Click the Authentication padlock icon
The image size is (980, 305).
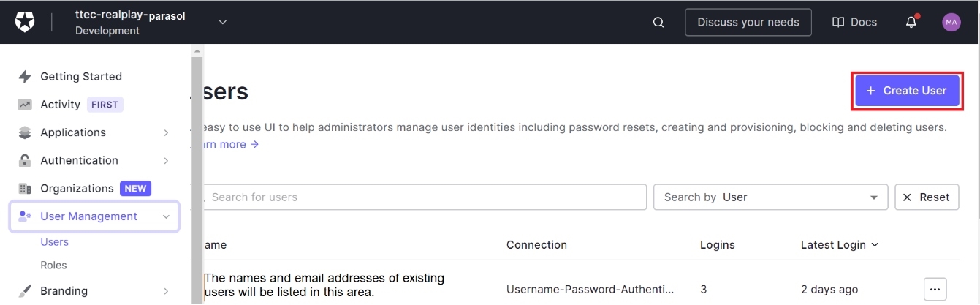pos(25,160)
